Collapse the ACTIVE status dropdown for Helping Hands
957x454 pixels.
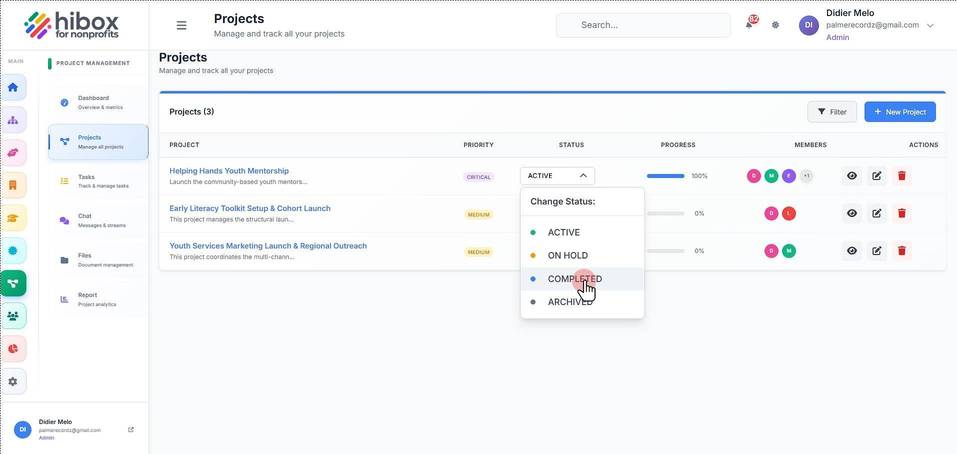coord(557,176)
